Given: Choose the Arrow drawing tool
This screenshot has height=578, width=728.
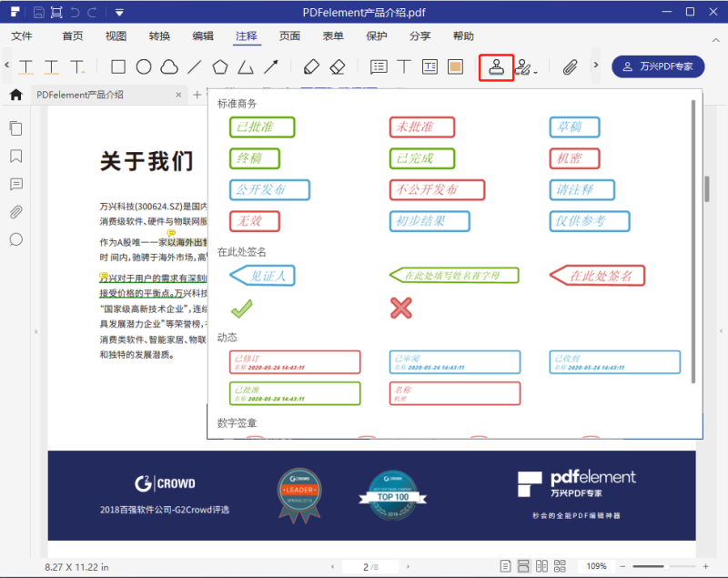Looking at the screenshot, I should tap(271, 66).
